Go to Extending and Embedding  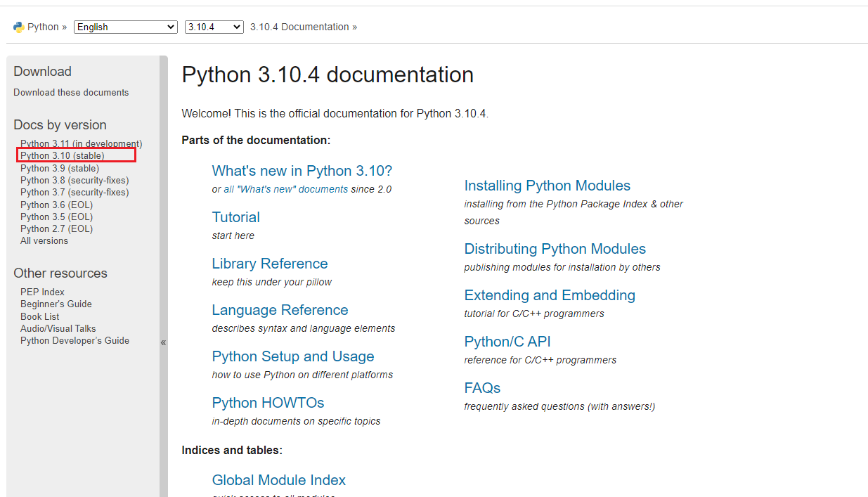click(550, 295)
